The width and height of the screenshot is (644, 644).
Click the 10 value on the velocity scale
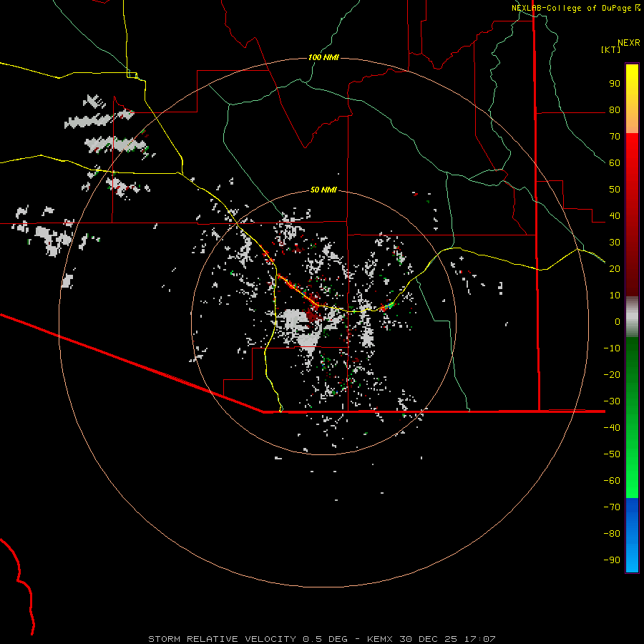[615, 296]
